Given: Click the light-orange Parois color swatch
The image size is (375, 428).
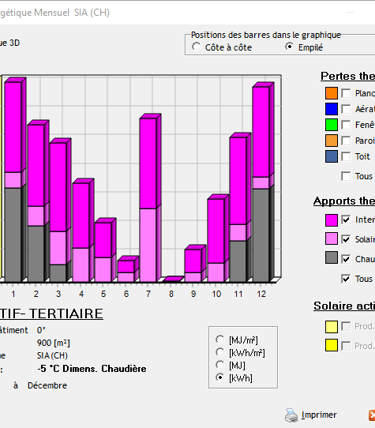Looking at the screenshot, I should [331, 141].
